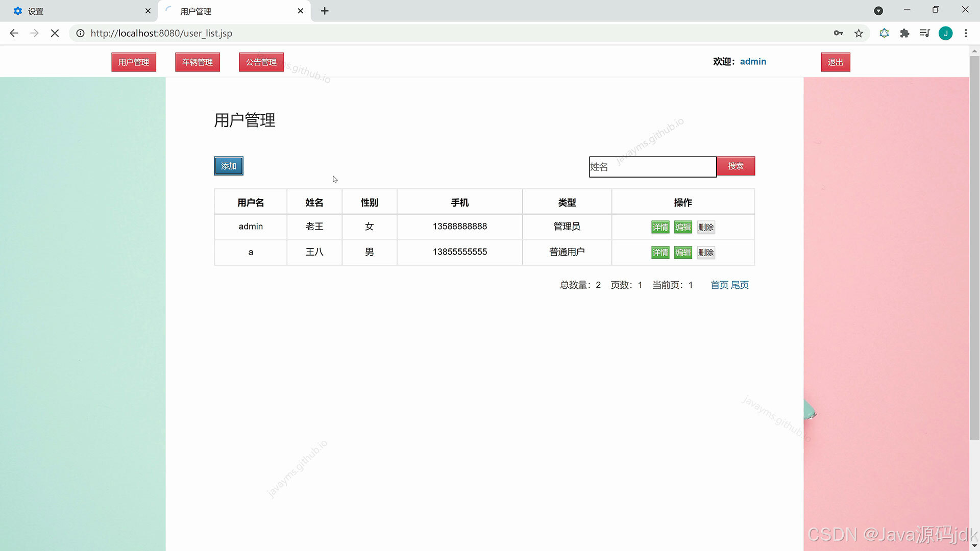
Task: Click the 老王 name cell
Action: tap(314, 227)
